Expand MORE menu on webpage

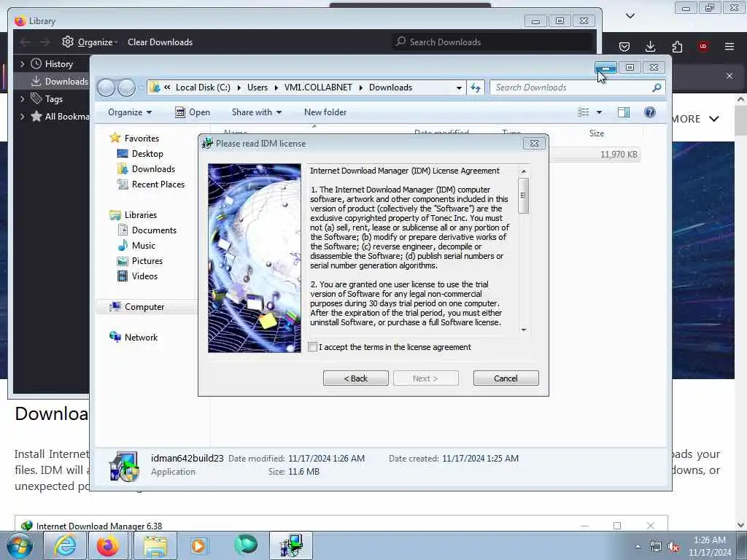coord(695,119)
